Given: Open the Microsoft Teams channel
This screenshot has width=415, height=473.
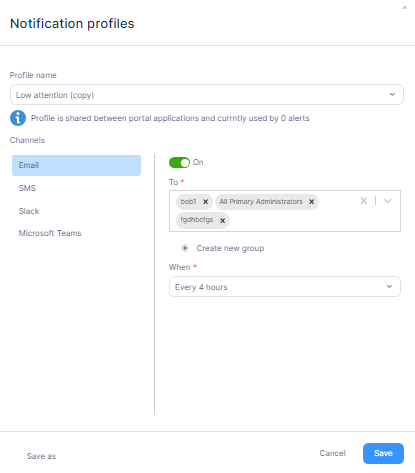Looking at the screenshot, I should click(x=76, y=233).
